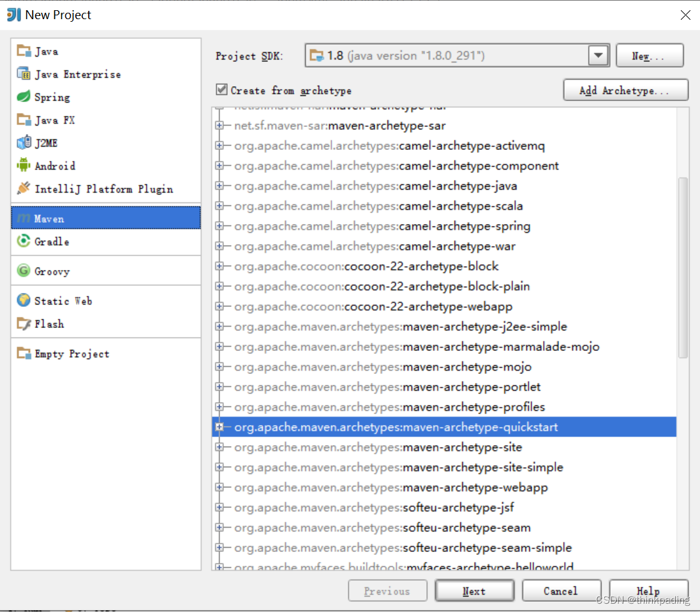700x612 pixels.
Task: Click the Groovy G icon
Action: pyautogui.click(x=24, y=271)
